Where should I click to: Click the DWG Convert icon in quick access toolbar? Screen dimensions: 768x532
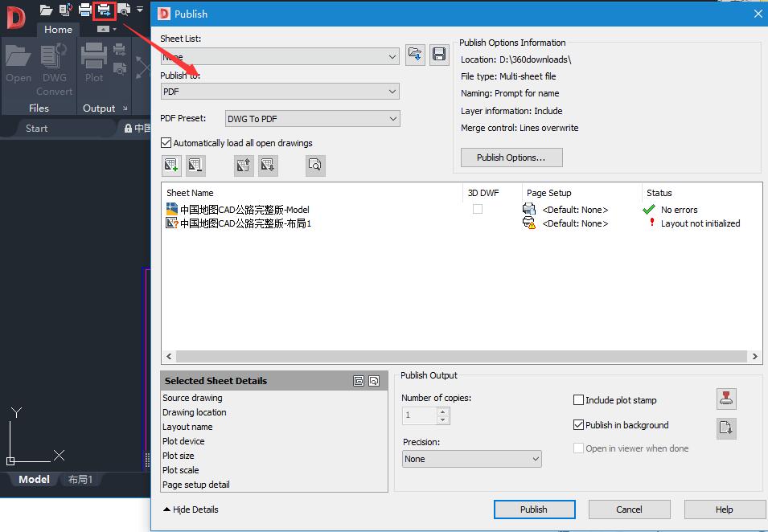click(x=66, y=10)
